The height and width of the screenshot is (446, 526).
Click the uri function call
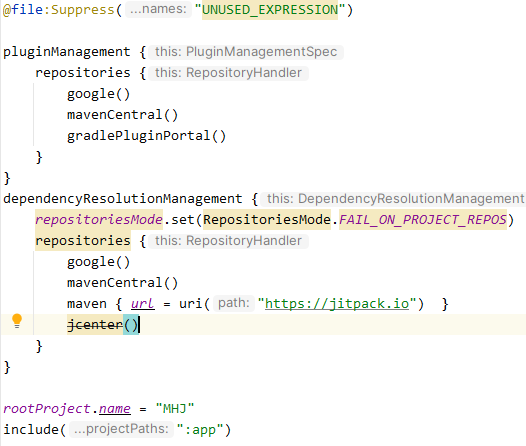(x=191, y=304)
